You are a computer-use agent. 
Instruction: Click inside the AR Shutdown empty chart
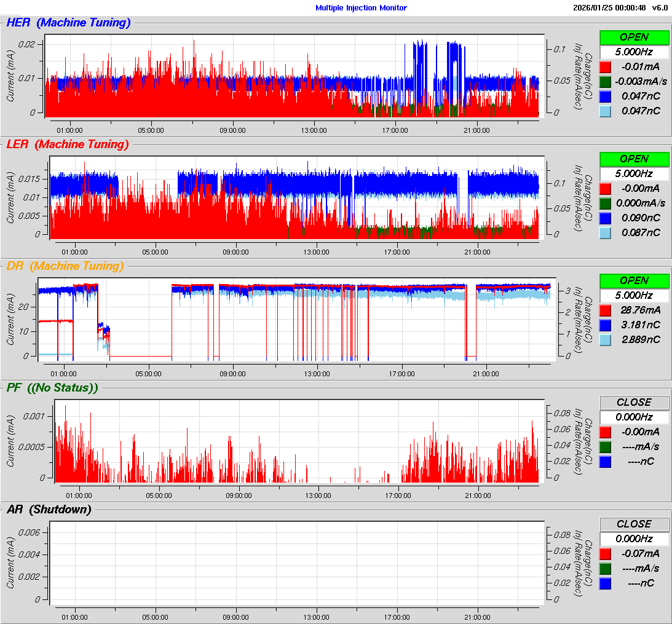[x=295, y=559]
